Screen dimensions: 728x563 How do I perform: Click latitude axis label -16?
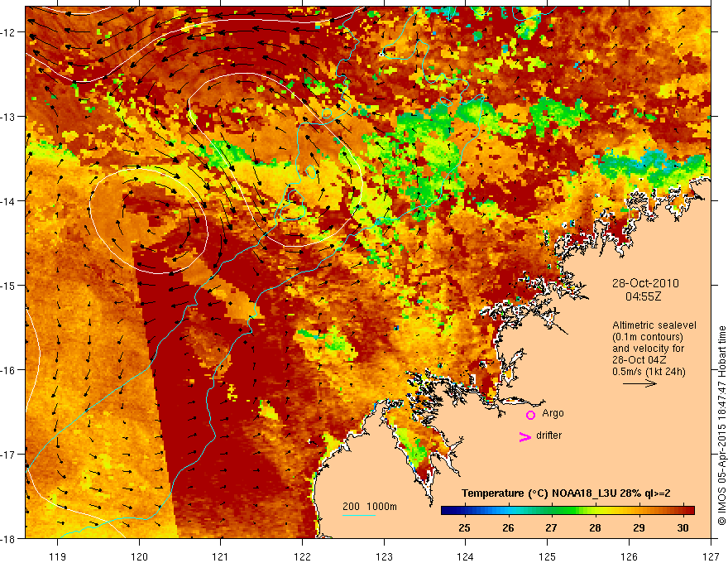click(x=9, y=370)
